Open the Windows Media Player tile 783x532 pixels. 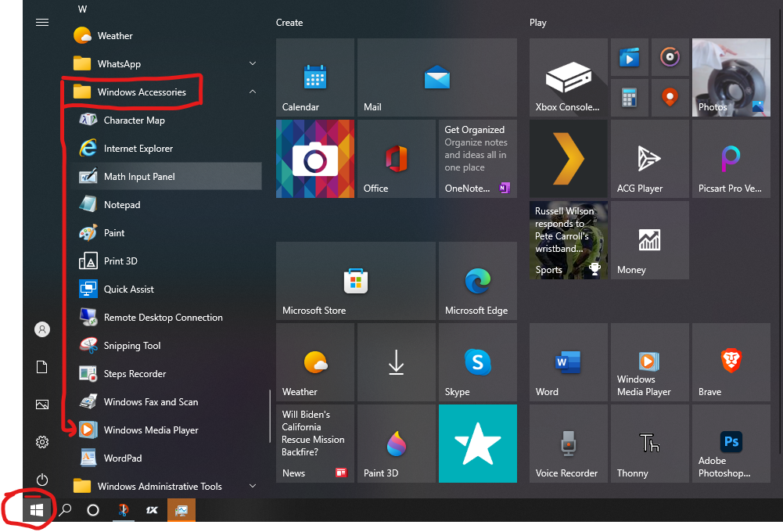[x=650, y=362]
